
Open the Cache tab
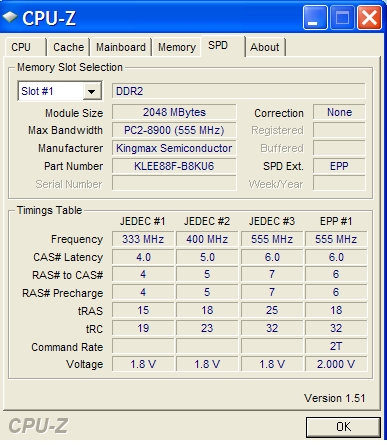click(x=68, y=47)
